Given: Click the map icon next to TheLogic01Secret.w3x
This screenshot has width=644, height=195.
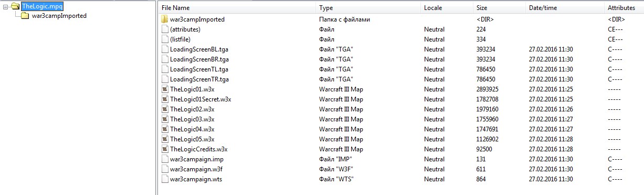Looking at the screenshot, I should (165, 99).
